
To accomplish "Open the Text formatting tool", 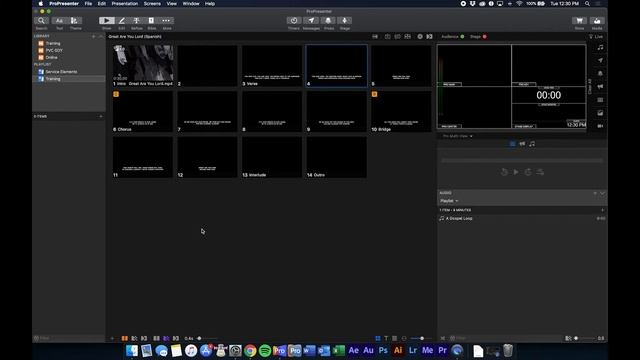I will click(x=60, y=20).
